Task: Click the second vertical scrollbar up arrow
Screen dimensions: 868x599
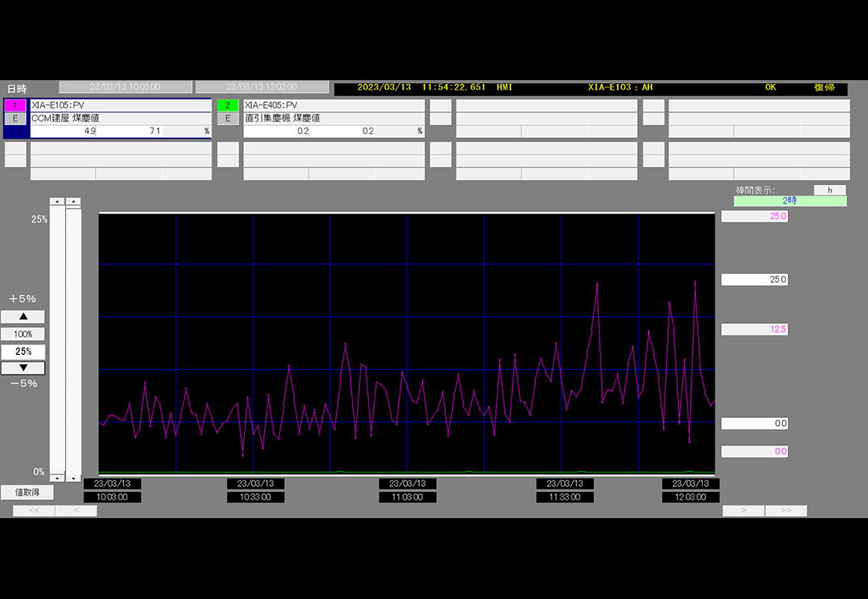Action: [x=73, y=201]
